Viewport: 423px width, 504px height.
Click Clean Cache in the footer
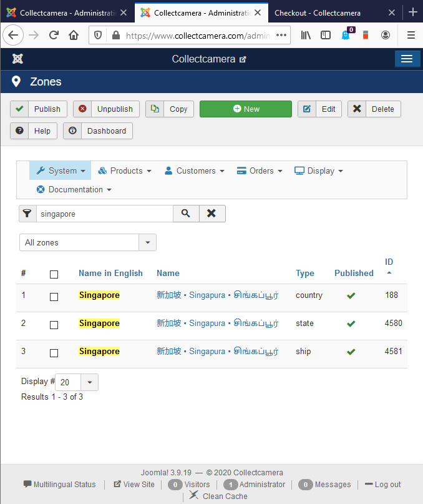(x=218, y=496)
